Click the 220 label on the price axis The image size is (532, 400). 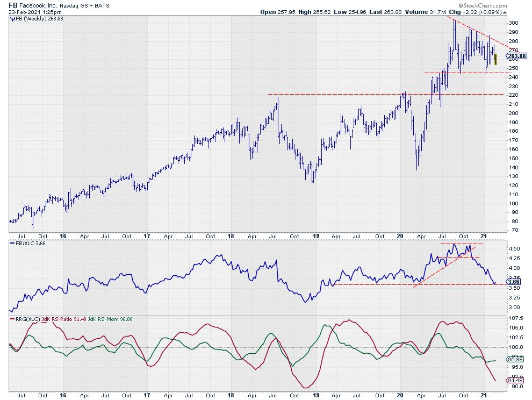(513, 95)
